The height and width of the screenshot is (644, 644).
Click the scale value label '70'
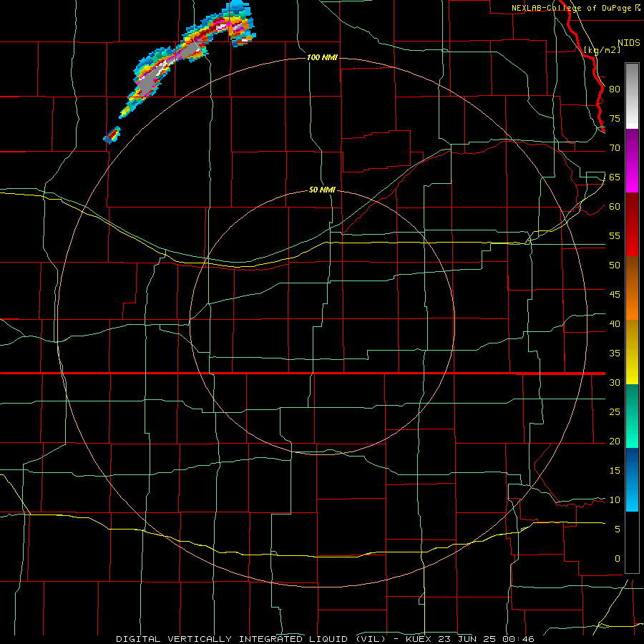[615, 148]
